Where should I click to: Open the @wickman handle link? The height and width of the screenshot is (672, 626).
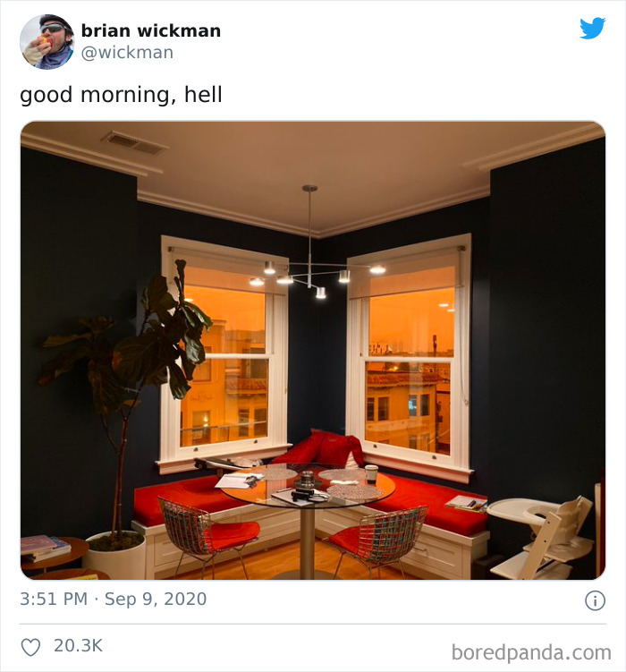click(x=127, y=52)
